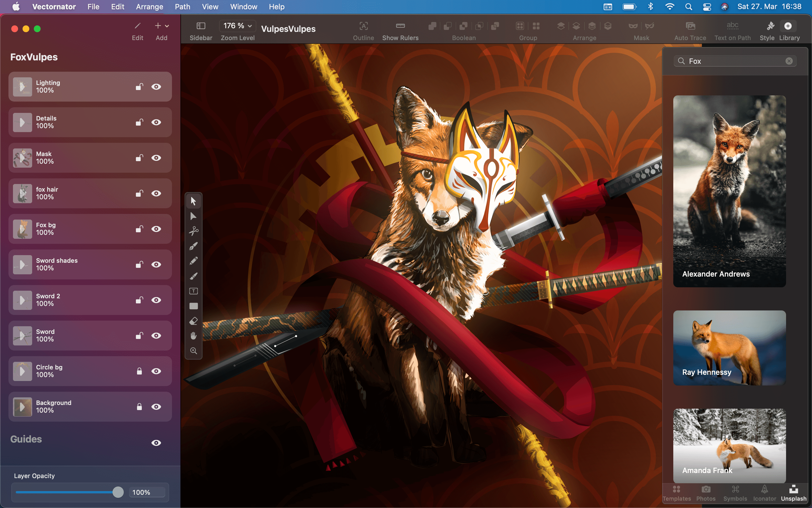Open the Arrange menu
812x508 pixels.
[149, 7]
